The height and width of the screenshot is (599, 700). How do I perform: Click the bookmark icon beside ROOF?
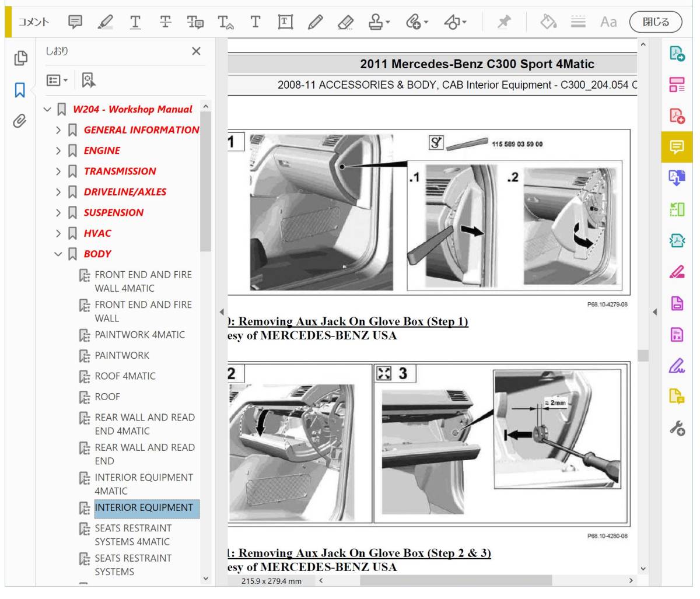tap(85, 397)
